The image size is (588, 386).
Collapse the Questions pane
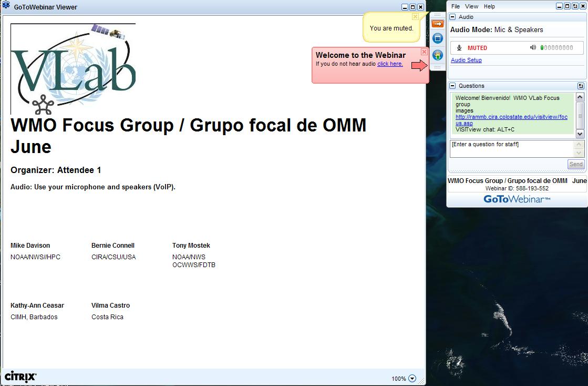(453, 86)
